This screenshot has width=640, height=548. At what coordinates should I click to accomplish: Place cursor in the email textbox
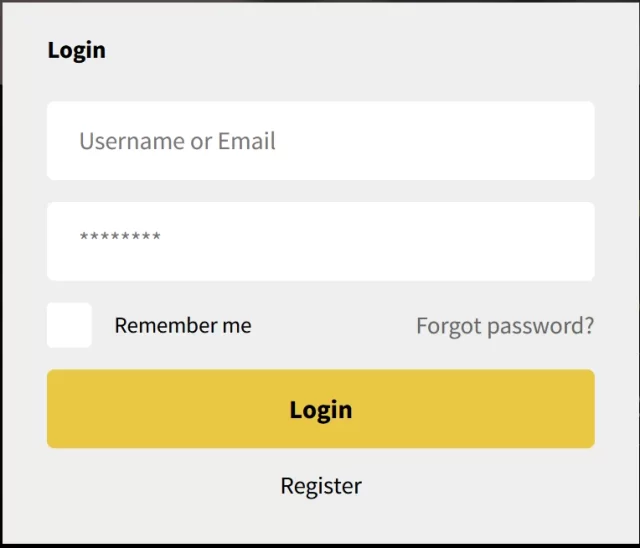coord(320,141)
